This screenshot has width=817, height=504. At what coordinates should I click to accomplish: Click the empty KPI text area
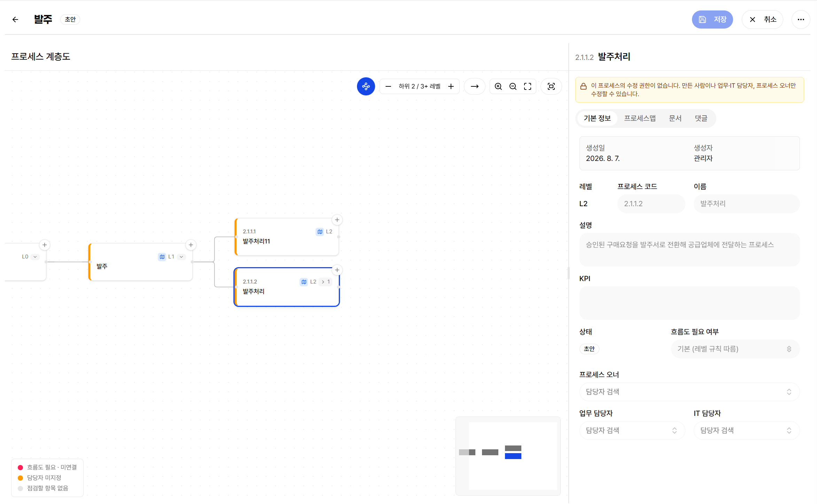(690, 303)
